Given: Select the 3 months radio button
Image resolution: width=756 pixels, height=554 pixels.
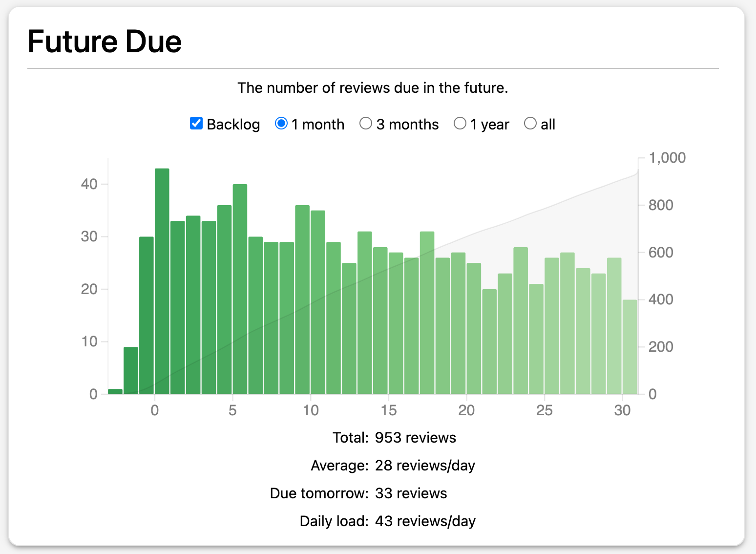Looking at the screenshot, I should (x=366, y=124).
